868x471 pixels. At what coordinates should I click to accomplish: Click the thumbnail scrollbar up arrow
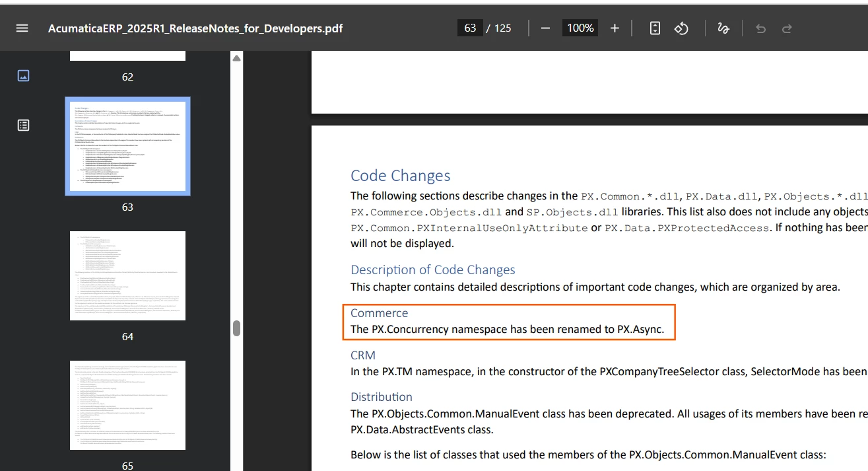236,57
